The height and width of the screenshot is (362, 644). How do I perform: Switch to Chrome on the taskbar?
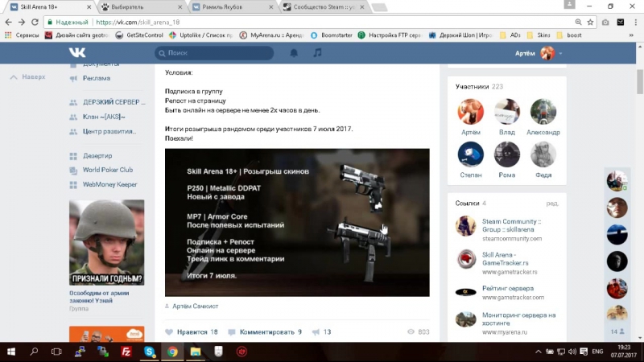coord(172,352)
